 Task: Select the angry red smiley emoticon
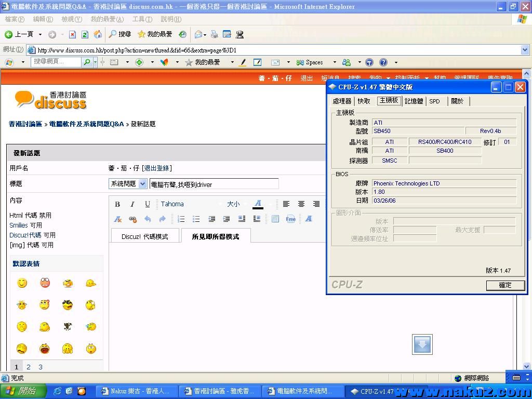[x=45, y=283]
